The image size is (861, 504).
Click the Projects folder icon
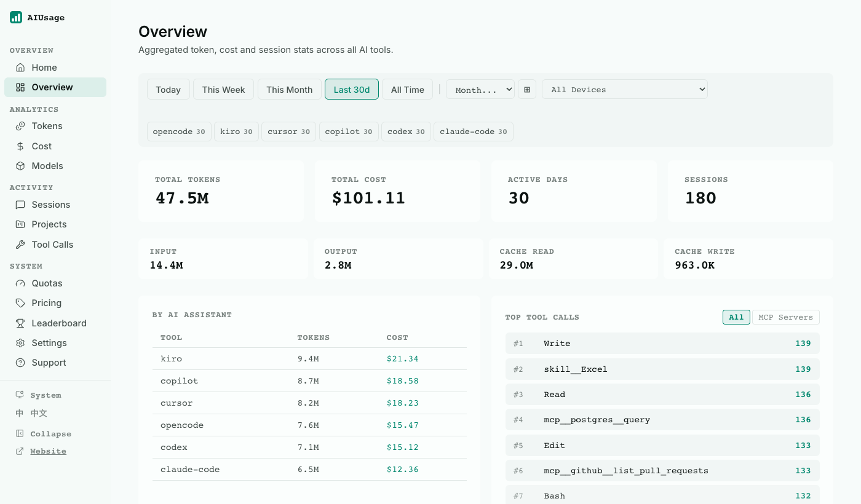point(20,224)
